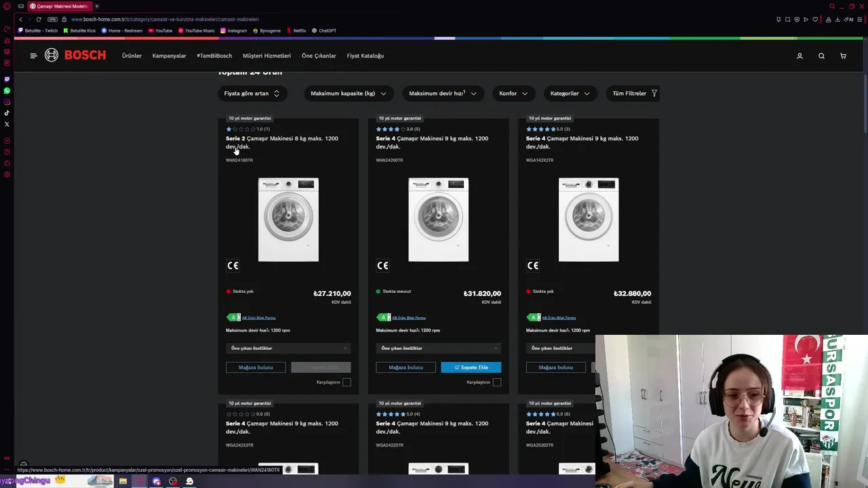Open Instagram from the browser sidebar
Viewport: 868px width, 488px height.
tap(7, 102)
